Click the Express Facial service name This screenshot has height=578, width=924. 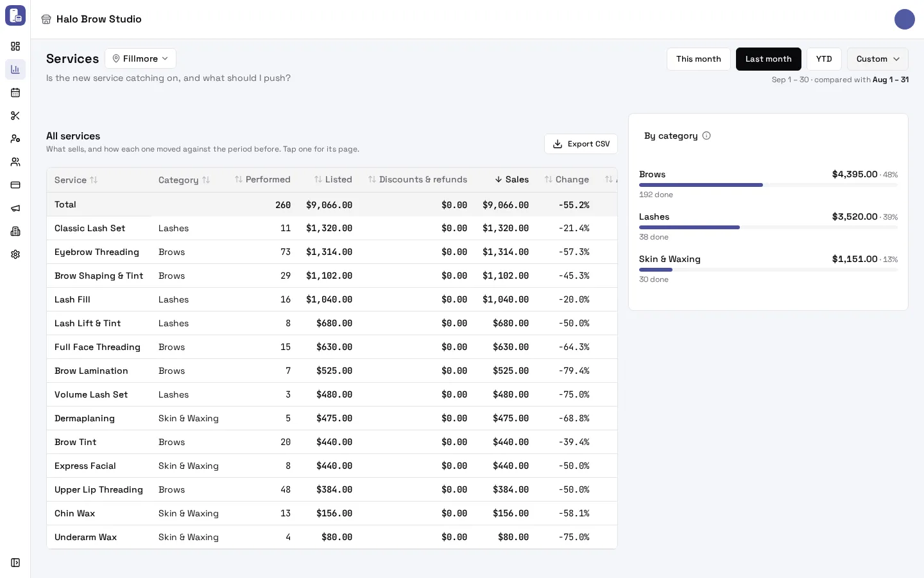[85, 466]
